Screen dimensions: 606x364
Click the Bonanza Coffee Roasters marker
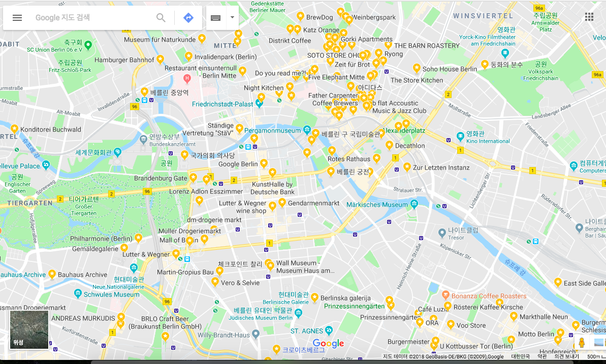445,295
